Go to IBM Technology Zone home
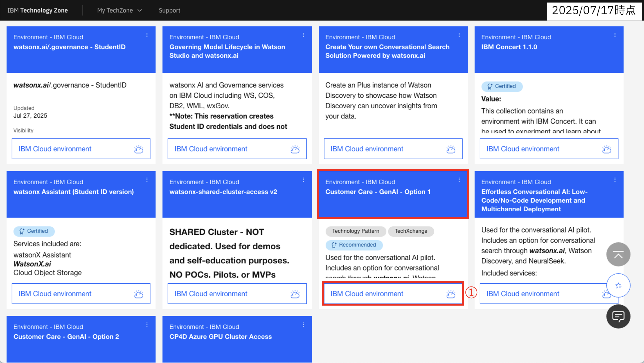 tap(37, 10)
